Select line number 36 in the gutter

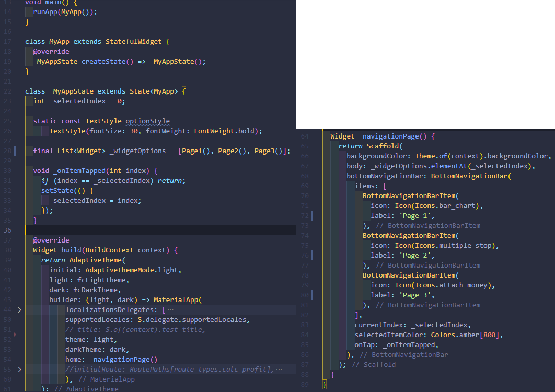tap(7, 230)
